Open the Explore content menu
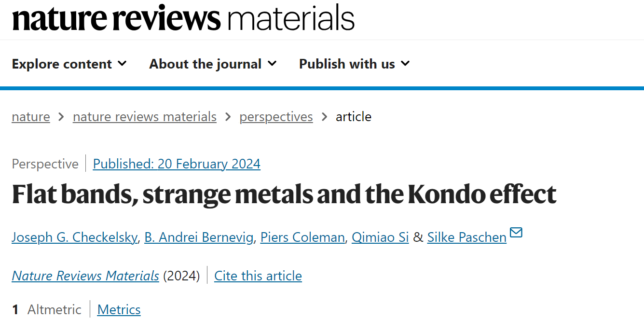Image resolution: width=644 pixels, height=333 pixels. 69,64
